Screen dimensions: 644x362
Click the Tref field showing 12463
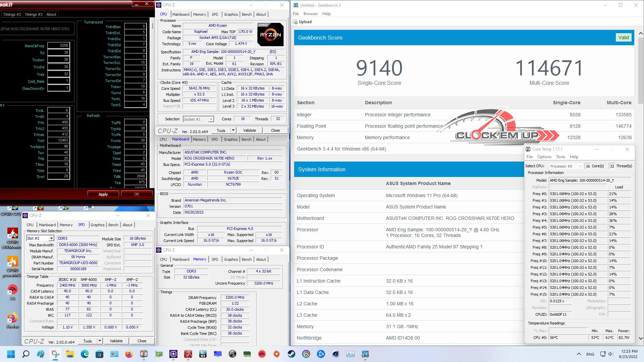58,141
